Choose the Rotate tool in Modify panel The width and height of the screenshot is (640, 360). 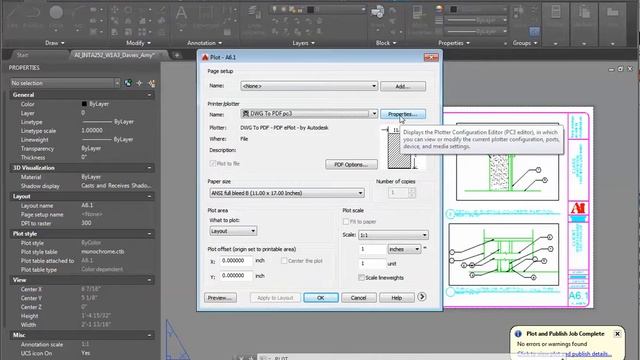coord(128,10)
